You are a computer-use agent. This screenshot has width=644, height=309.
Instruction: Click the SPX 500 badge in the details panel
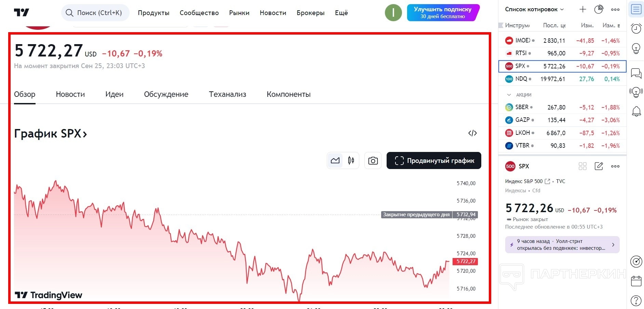point(510,166)
